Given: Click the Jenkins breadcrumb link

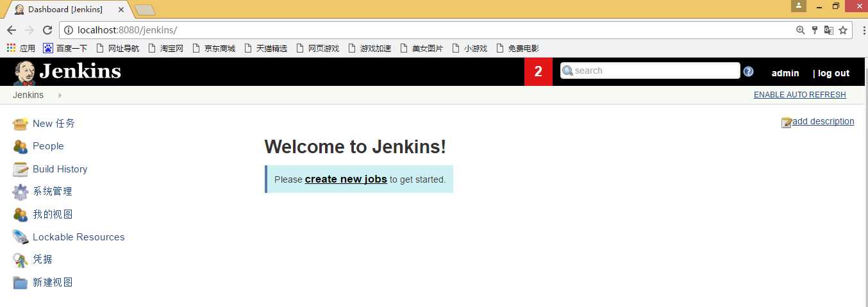Looking at the screenshot, I should [28, 95].
